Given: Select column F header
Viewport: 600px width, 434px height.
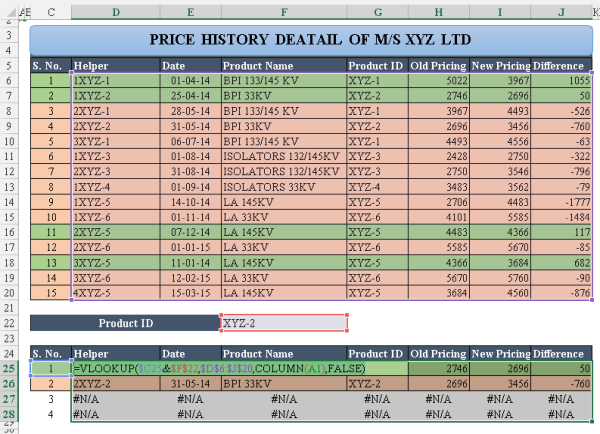Looking at the screenshot, I should pyautogui.click(x=283, y=12).
